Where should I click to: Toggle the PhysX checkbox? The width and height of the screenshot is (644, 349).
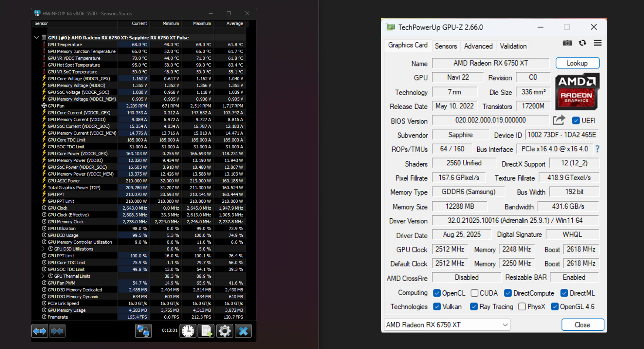pyautogui.click(x=522, y=306)
